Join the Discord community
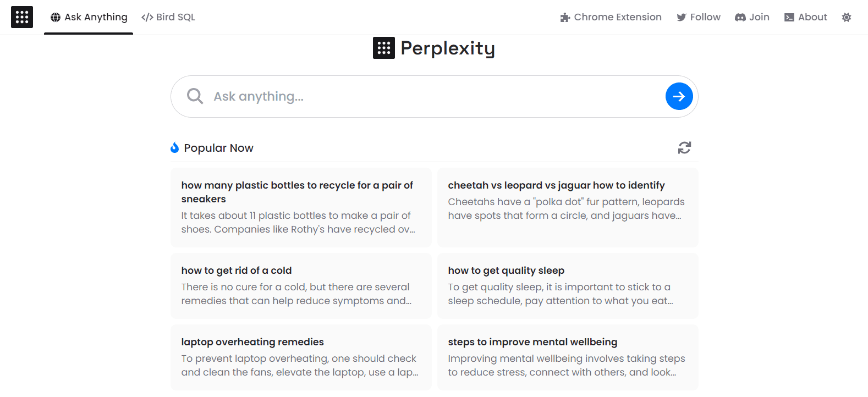The width and height of the screenshot is (868, 397). pyautogui.click(x=752, y=17)
